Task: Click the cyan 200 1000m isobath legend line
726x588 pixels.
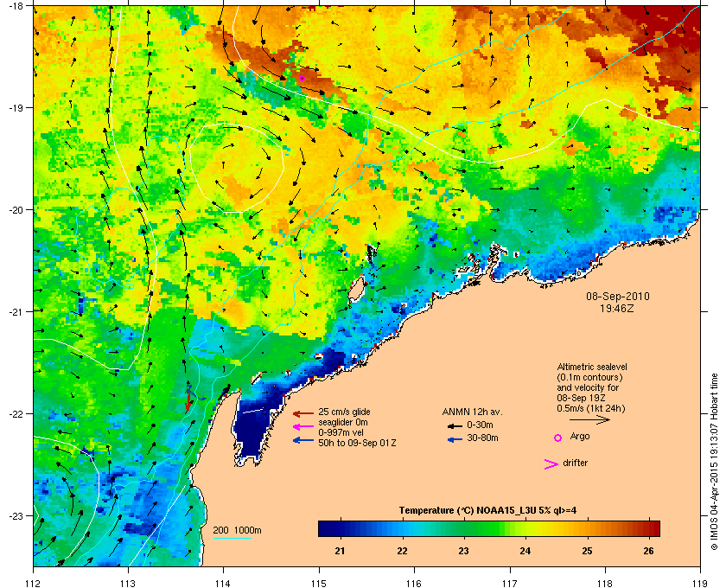Action: (232, 539)
